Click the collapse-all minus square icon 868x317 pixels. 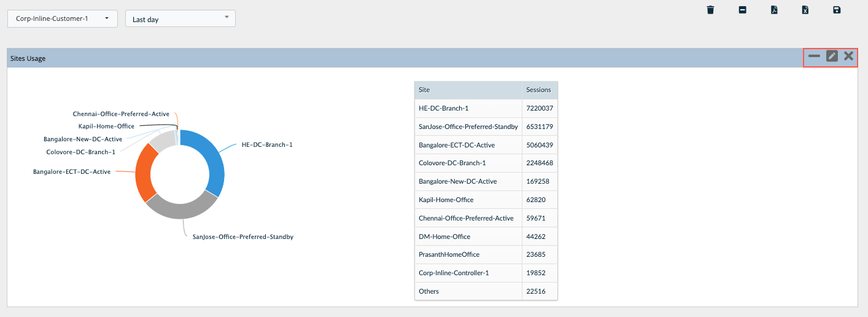742,10
